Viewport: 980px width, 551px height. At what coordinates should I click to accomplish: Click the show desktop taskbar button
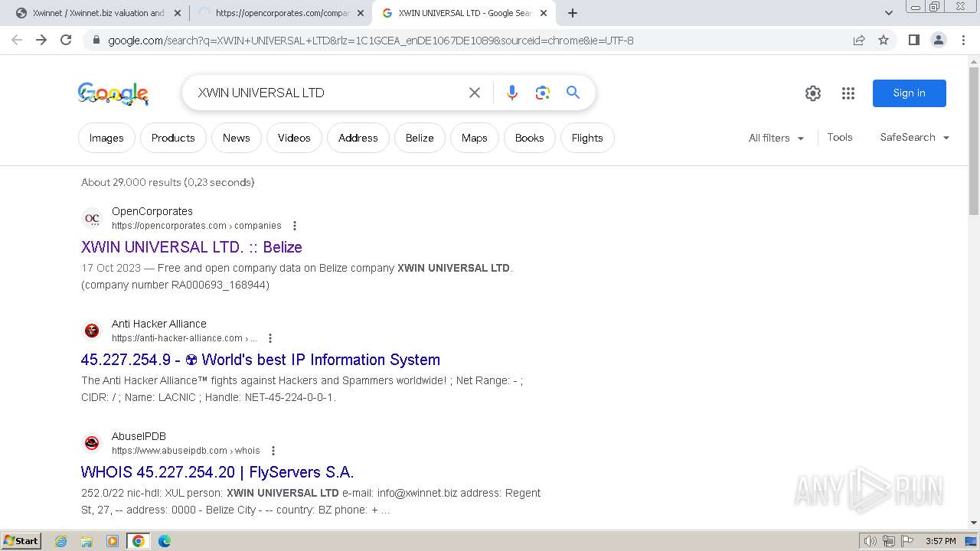pyautogui.click(x=972, y=541)
